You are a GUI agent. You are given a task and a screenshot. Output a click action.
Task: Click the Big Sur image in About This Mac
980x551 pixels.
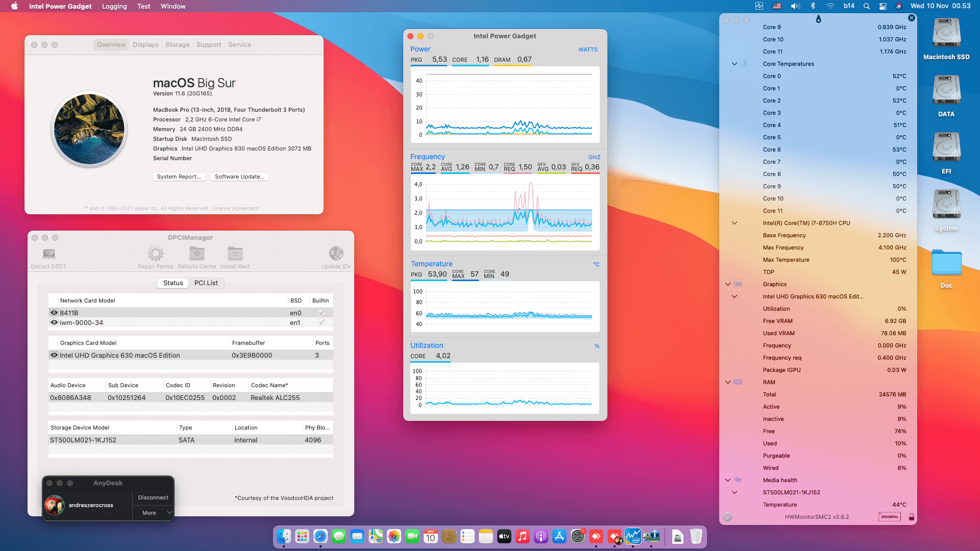click(89, 129)
